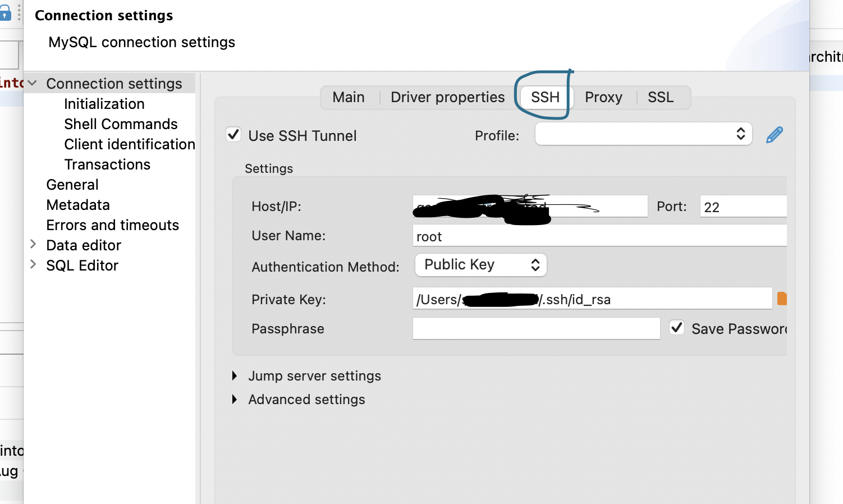
Task: Click the pencil icon to edit SSH profiles
Action: [x=774, y=134]
